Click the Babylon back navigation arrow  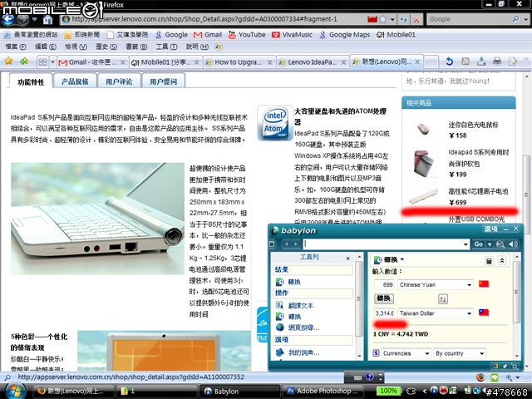[x=286, y=244]
